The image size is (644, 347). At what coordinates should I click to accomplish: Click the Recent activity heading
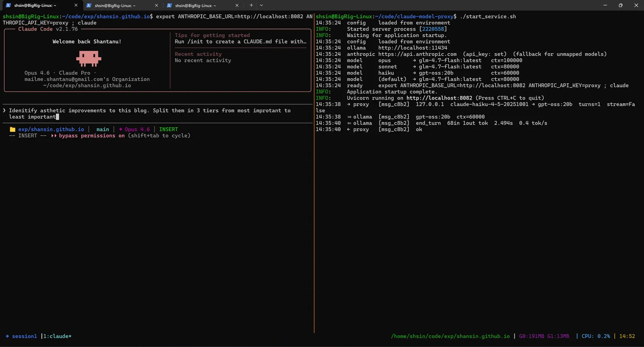(198, 54)
